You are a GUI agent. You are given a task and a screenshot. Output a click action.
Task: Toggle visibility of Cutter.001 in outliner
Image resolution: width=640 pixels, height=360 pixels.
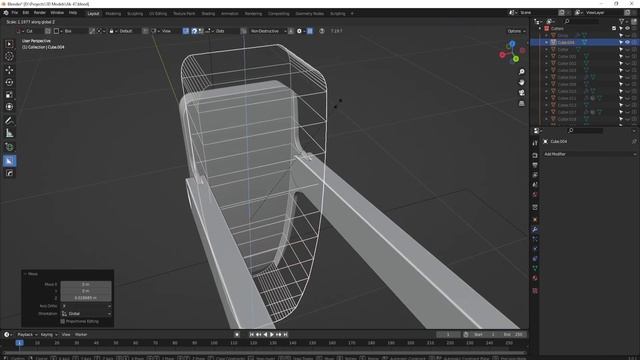627,56
